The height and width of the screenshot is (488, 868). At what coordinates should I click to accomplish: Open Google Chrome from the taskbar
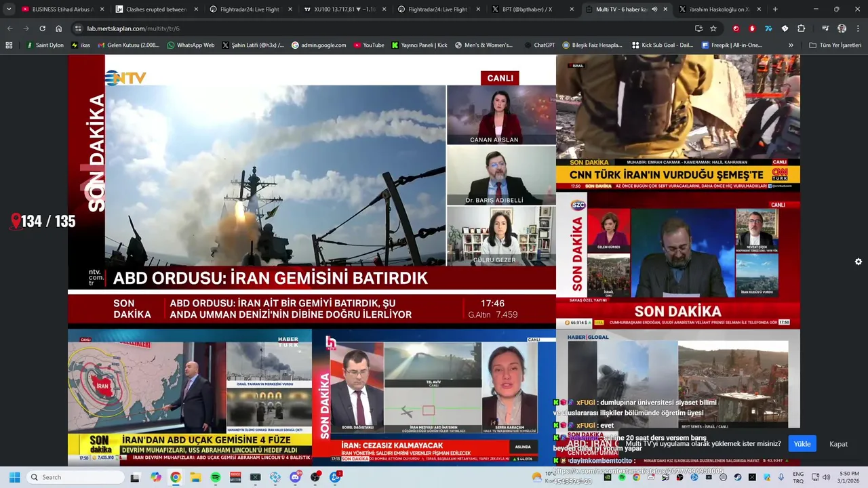176,477
